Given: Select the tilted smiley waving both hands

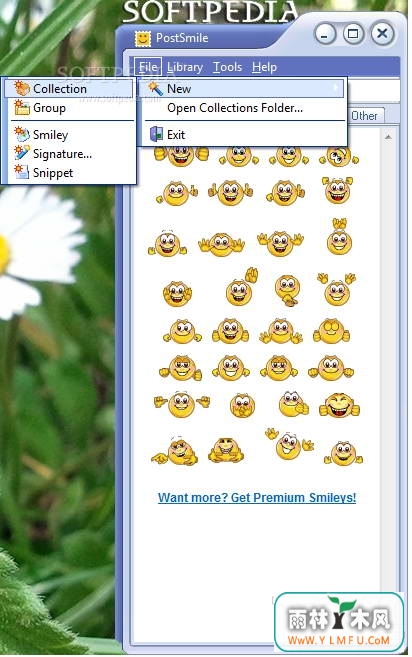Looking at the screenshot, I should pyautogui.click(x=289, y=444).
